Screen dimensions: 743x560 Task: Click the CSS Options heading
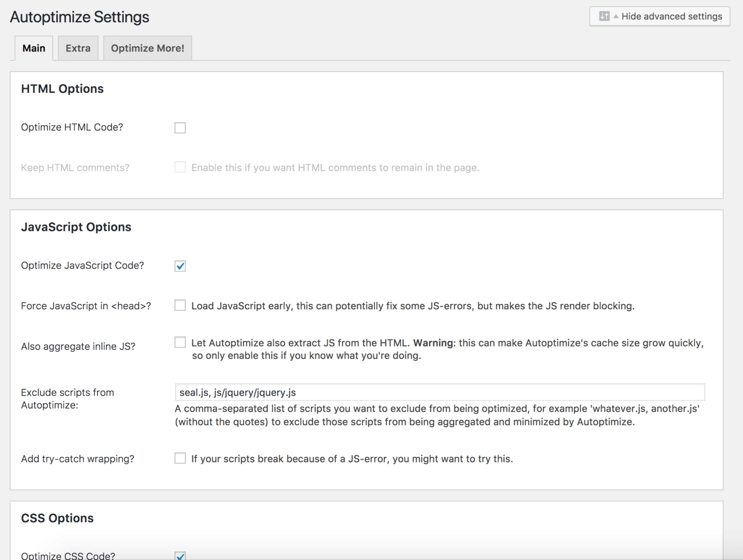point(57,519)
